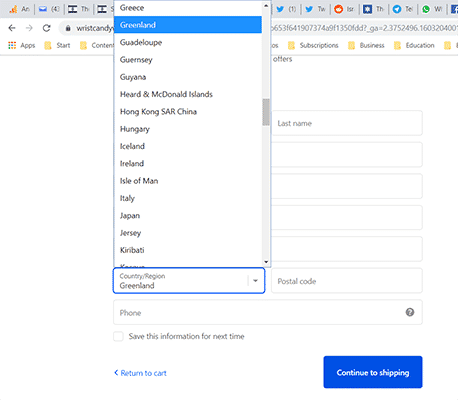Click the list scroll-down arrow
The width and height of the screenshot is (458, 400).
(266, 262)
